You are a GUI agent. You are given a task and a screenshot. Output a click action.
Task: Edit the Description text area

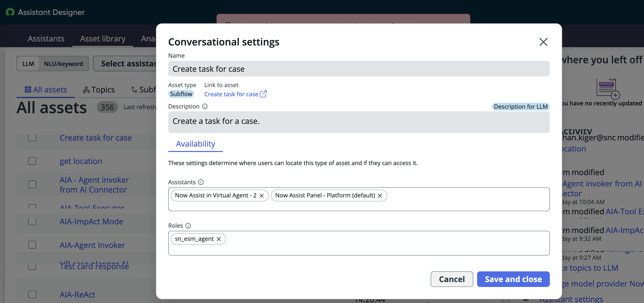click(x=359, y=122)
